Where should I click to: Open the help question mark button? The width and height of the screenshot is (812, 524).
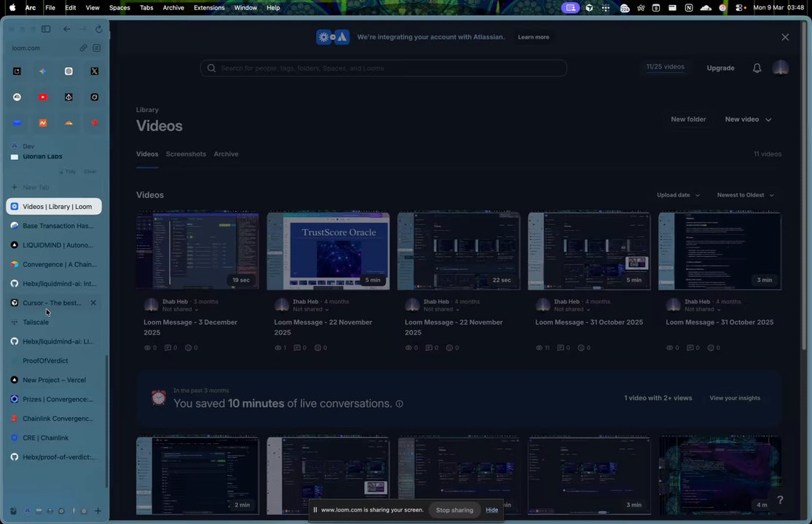coord(780,500)
